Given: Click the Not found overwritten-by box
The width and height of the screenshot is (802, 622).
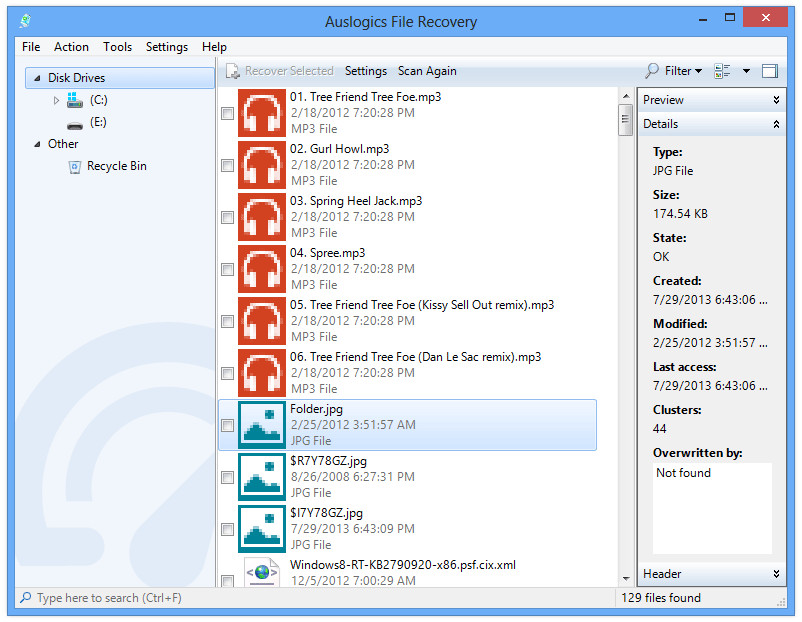Looking at the screenshot, I should coord(712,508).
